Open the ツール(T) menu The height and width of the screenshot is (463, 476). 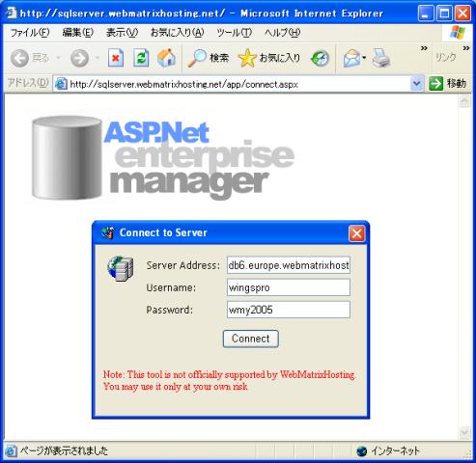pyautogui.click(x=234, y=33)
